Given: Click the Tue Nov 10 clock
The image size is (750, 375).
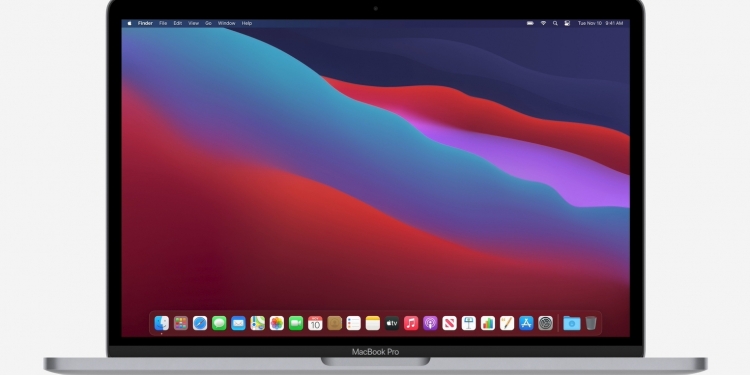Looking at the screenshot, I should tap(600, 23).
